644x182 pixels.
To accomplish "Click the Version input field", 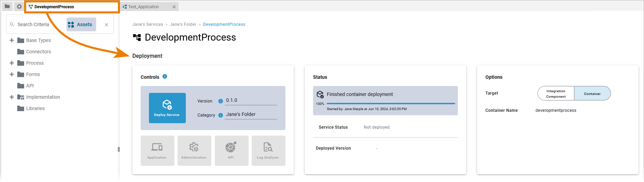I will 251,100.
